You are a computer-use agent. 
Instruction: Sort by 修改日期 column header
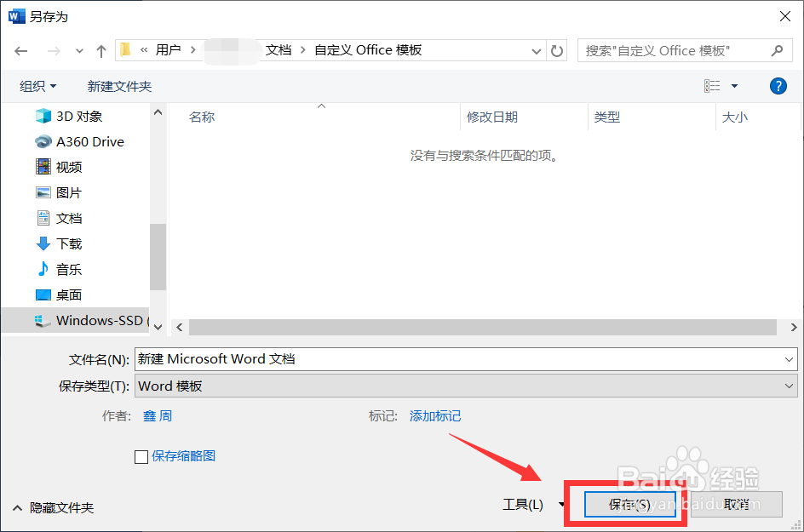click(492, 117)
